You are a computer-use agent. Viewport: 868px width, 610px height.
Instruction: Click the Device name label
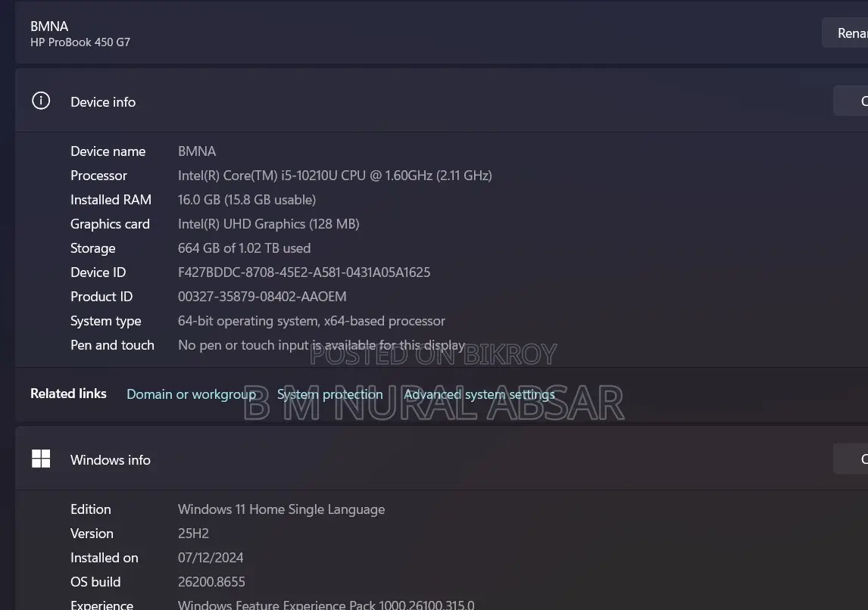tap(108, 151)
